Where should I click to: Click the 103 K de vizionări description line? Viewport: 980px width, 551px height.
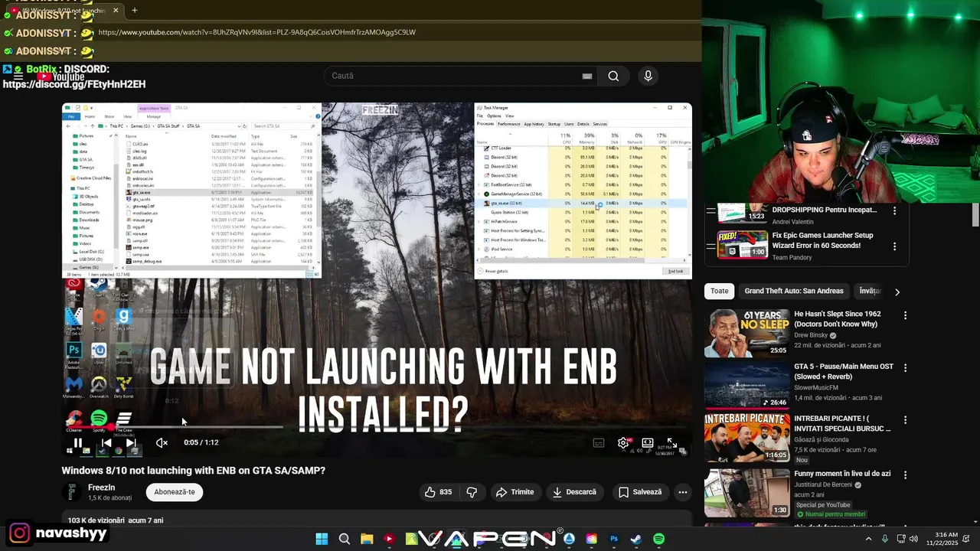[116, 520]
